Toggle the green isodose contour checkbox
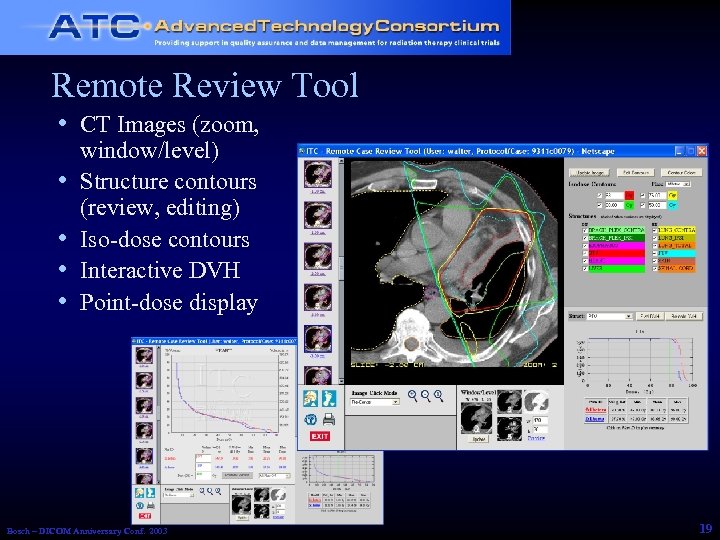Image resolution: width=720 pixels, height=540 pixels. coord(600,205)
